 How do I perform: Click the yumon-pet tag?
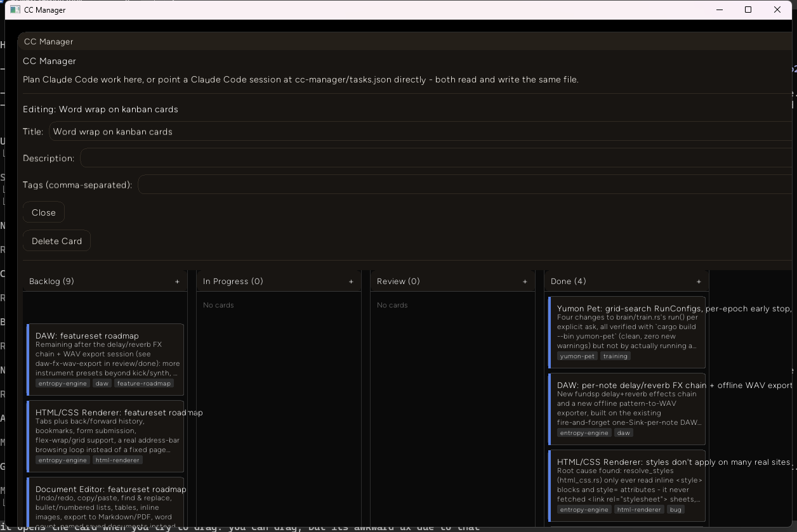click(577, 356)
